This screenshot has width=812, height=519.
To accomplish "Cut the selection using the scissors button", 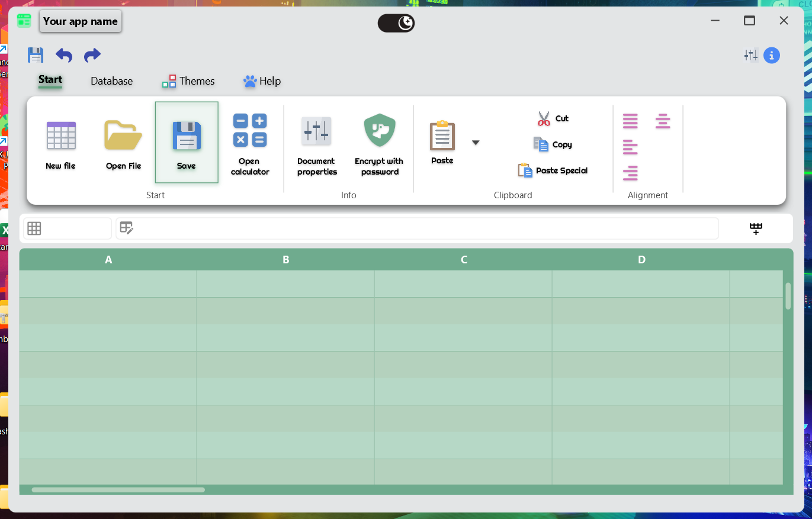I will (x=553, y=118).
